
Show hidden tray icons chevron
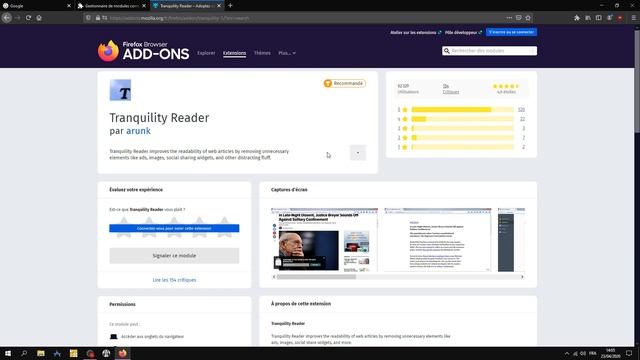pos(567,353)
